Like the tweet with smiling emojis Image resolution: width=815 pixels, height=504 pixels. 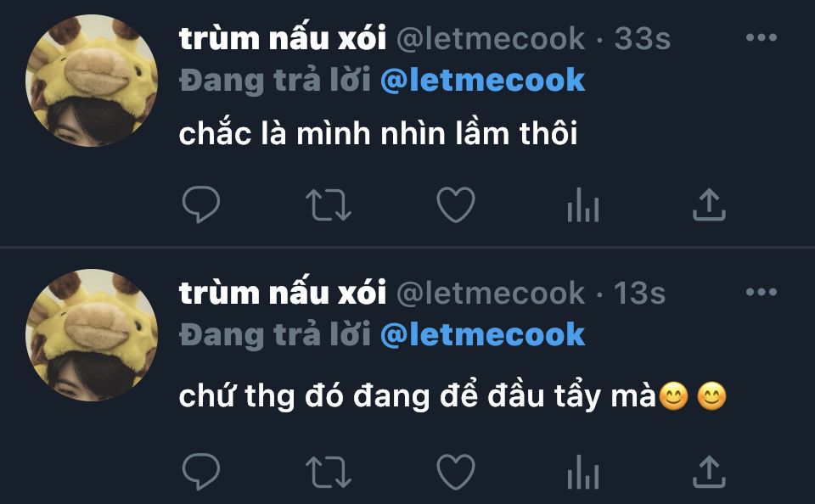456,471
